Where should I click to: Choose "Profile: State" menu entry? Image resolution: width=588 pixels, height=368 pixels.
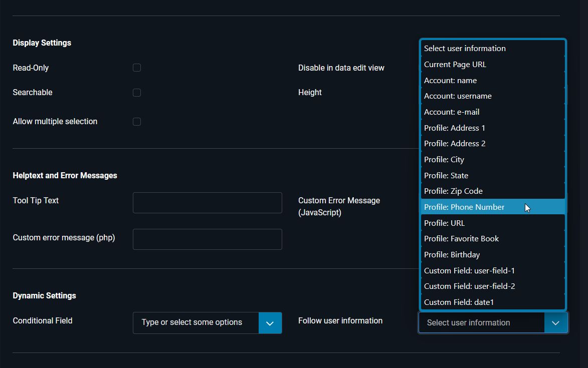(446, 175)
